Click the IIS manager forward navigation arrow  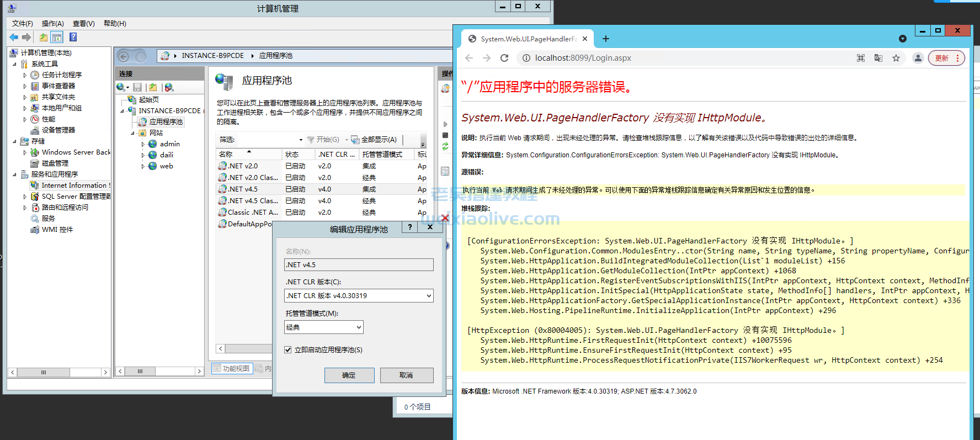141,56
